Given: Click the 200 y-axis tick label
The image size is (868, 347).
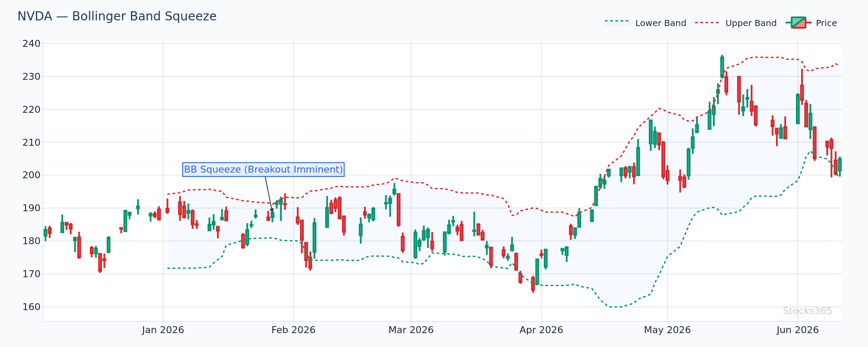Looking at the screenshot, I should click(x=32, y=175).
